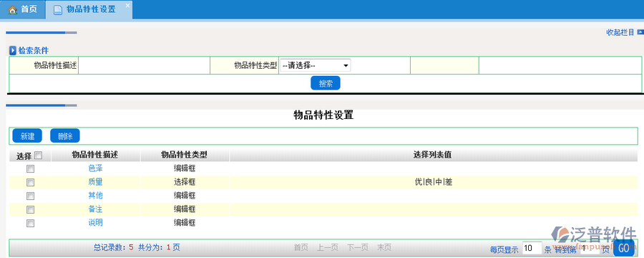Click the GO page jump button
Image resolution: width=644 pixels, height=258 pixels.
click(x=623, y=248)
